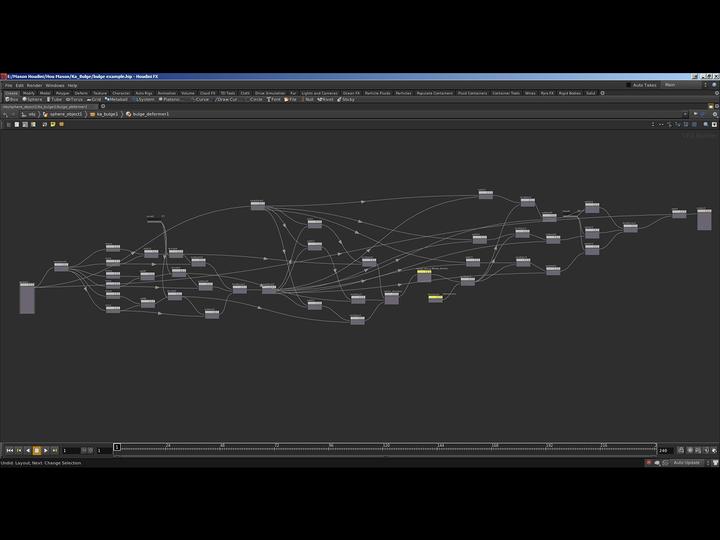Viewport: 720px width, 540px height.
Task: Switch to the Rigid Bodies shelf tab
Action: pyautogui.click(x=570, y=93)
